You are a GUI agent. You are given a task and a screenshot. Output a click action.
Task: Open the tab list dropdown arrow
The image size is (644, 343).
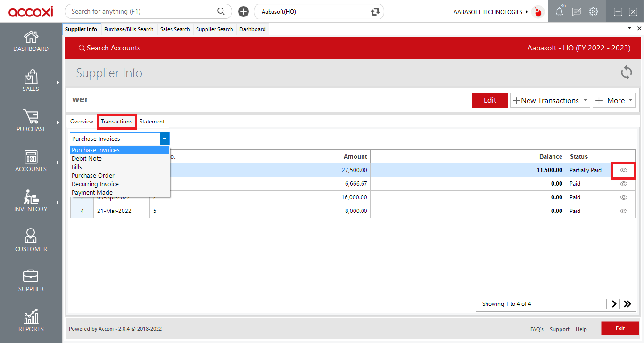(629, 28)
